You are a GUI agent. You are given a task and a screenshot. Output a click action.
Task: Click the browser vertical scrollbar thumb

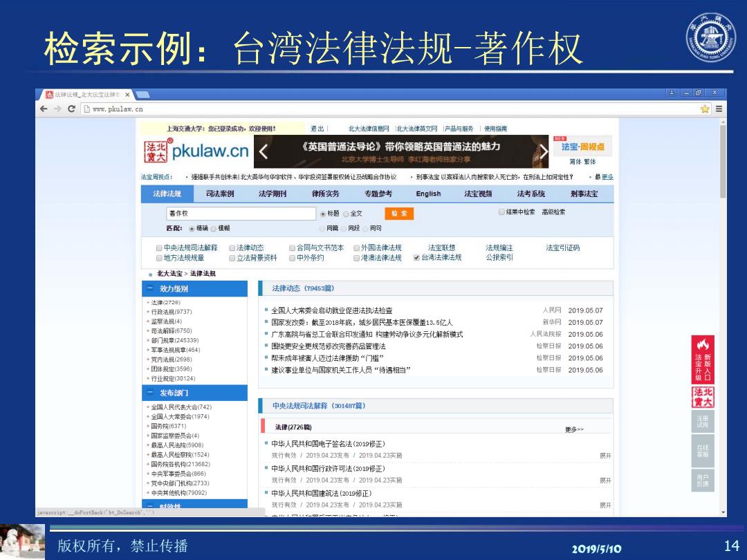pyautogui.click(x=723, y=162)
